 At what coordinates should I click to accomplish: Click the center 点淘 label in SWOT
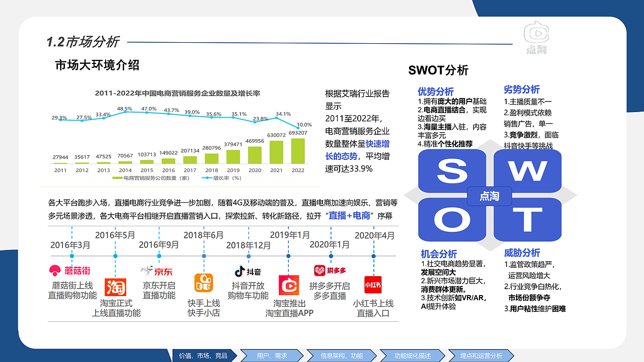(490, 196)
